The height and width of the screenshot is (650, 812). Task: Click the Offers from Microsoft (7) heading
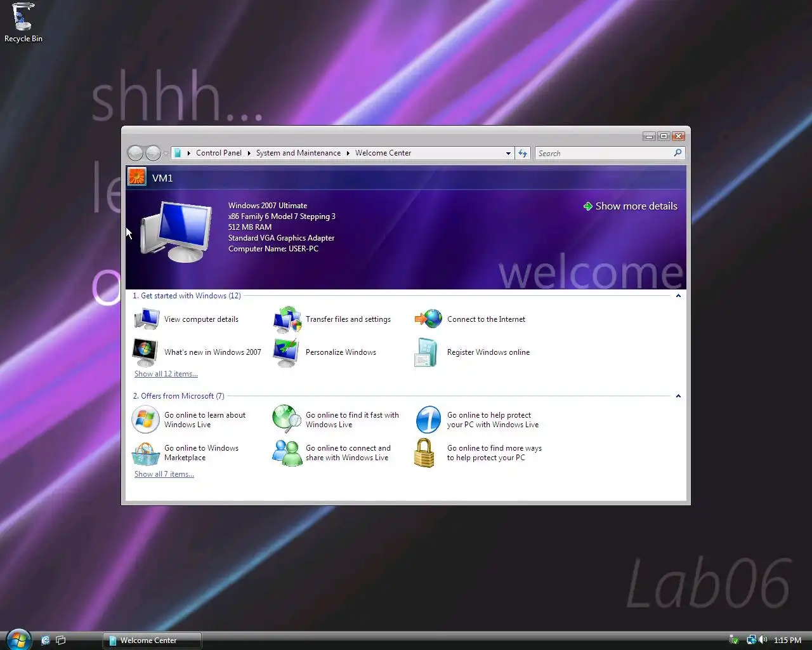178,396
